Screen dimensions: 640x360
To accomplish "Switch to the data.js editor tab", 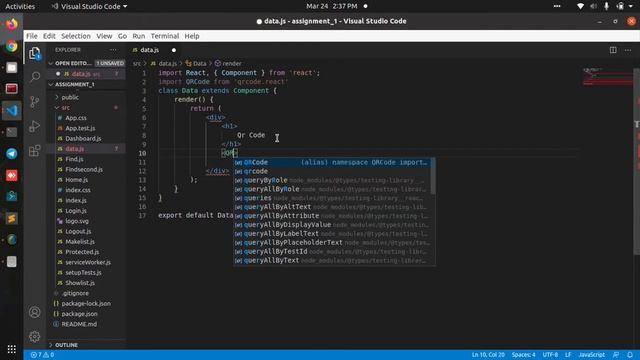I will [149, 50].
